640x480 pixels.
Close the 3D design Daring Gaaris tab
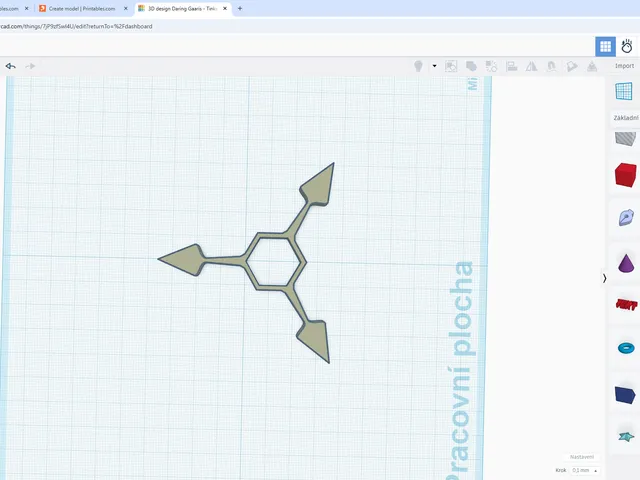(x=225, y=9)
